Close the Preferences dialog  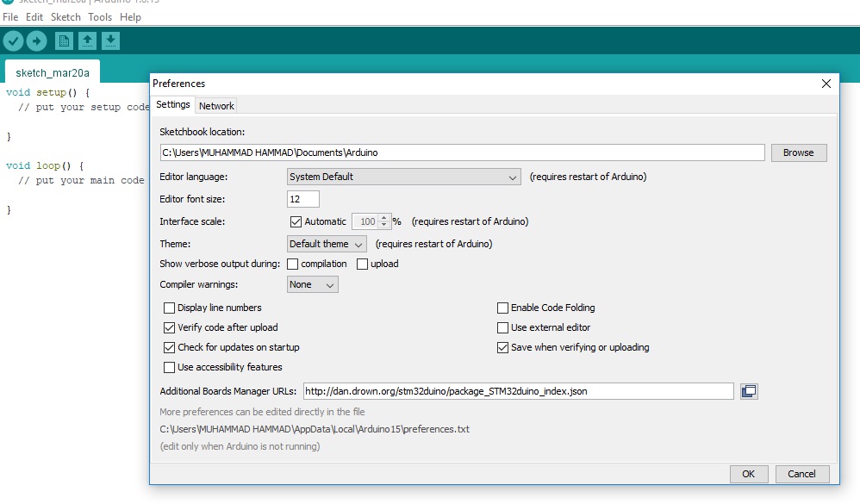[x=826, y=84]
